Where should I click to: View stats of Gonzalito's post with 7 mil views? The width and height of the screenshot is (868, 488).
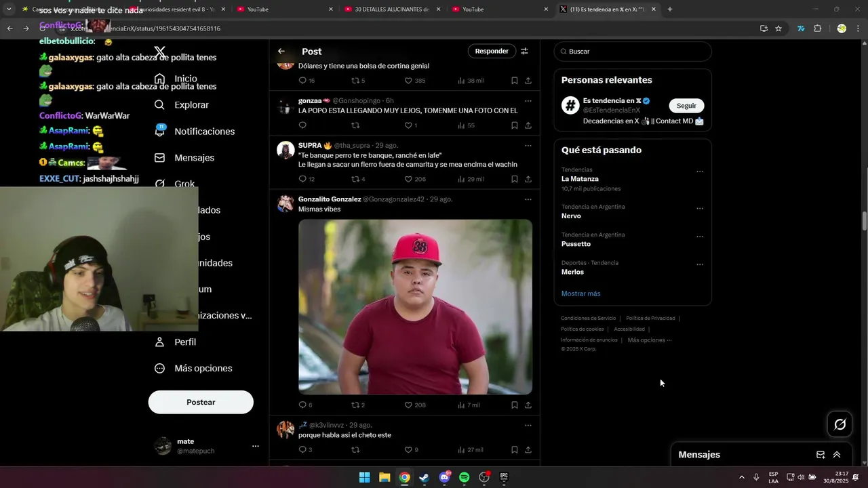[469, 405]
